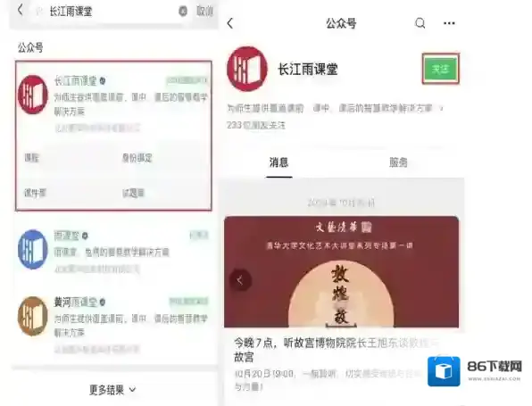Viewport: 532px width, 406px height.
Task: Open the 身份绑定 shortcut
Action: click(137, 158)
